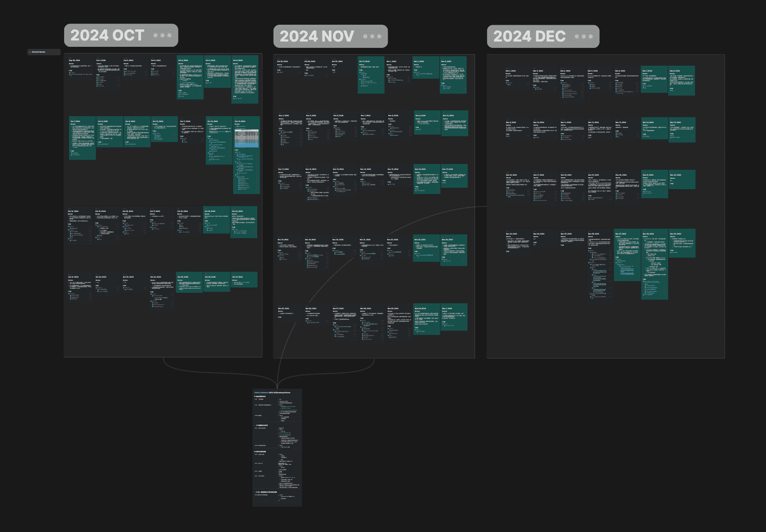The image size is (766, 532).
Task: Select the Nov 9, 2024 green card
Action: point(427,122)
